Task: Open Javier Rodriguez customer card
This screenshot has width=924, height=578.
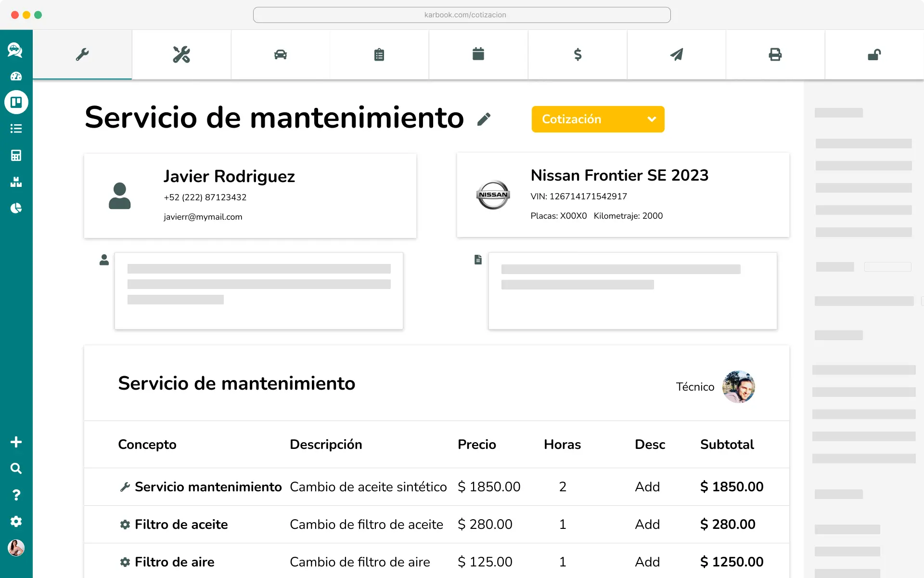Action: [250, 196]
